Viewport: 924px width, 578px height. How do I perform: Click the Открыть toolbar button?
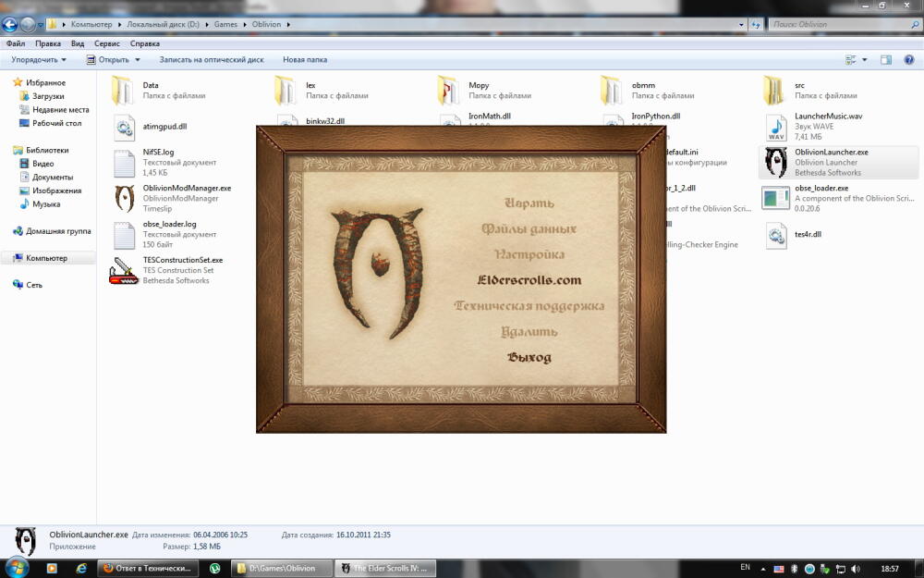point(108,59)
